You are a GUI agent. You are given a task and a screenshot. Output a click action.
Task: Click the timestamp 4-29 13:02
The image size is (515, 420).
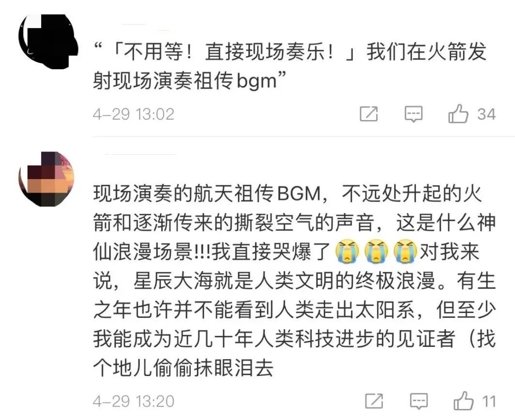(x=134, y=114)
